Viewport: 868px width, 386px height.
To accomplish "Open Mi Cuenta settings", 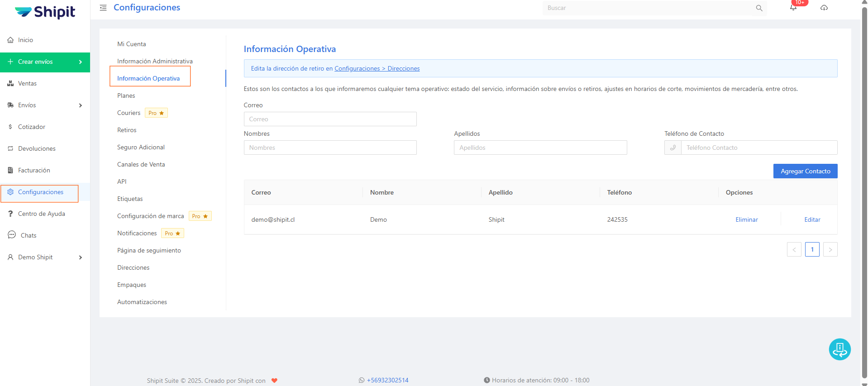I will pos(132,44).
